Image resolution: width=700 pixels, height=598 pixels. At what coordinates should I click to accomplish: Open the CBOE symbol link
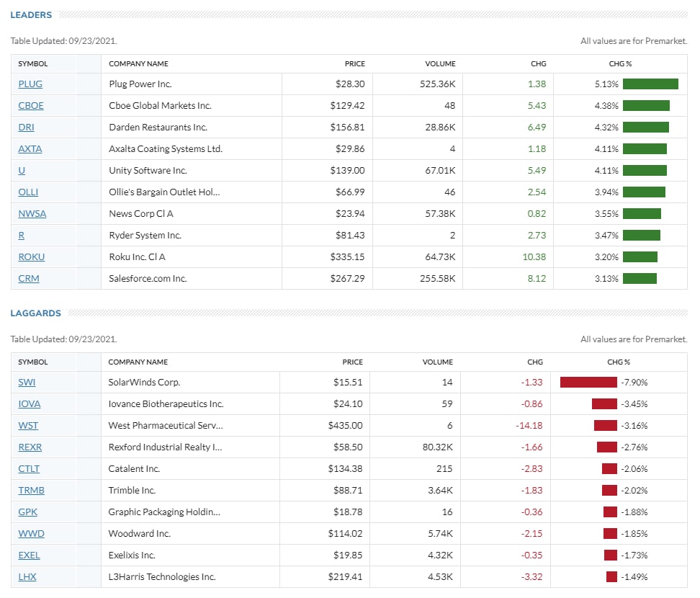tap(31, 105)
